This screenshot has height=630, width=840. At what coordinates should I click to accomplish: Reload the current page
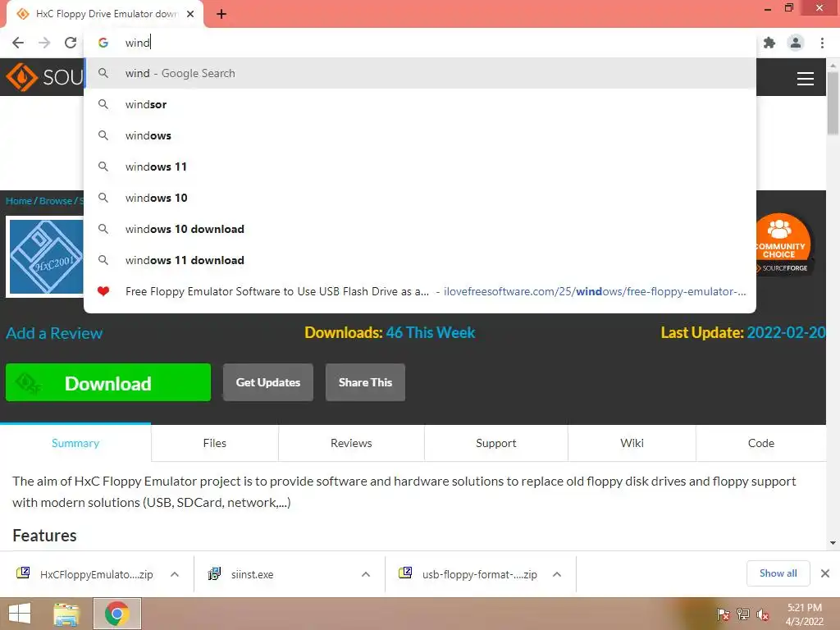(71, 43)
